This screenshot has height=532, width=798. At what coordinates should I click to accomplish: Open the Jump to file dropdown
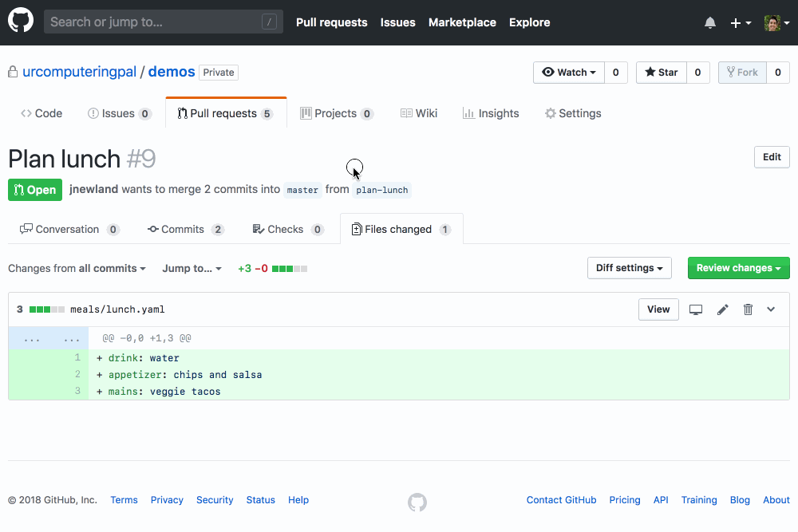[192, 269]
